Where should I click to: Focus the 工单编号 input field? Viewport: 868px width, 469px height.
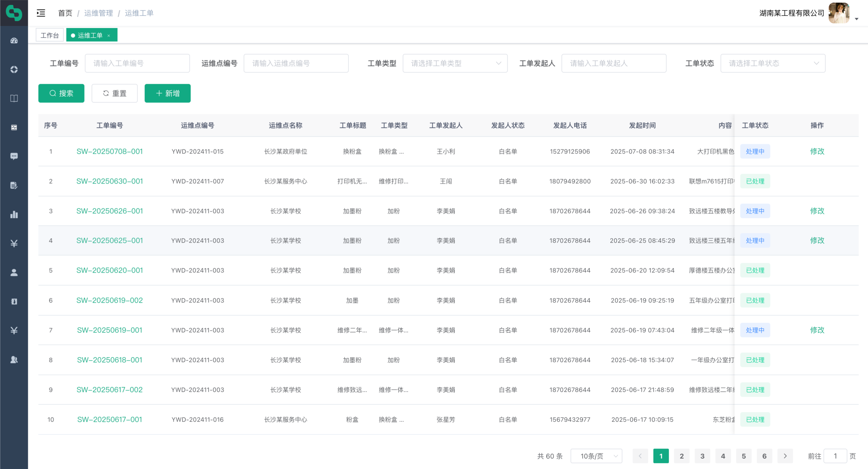tap(137, 63)
